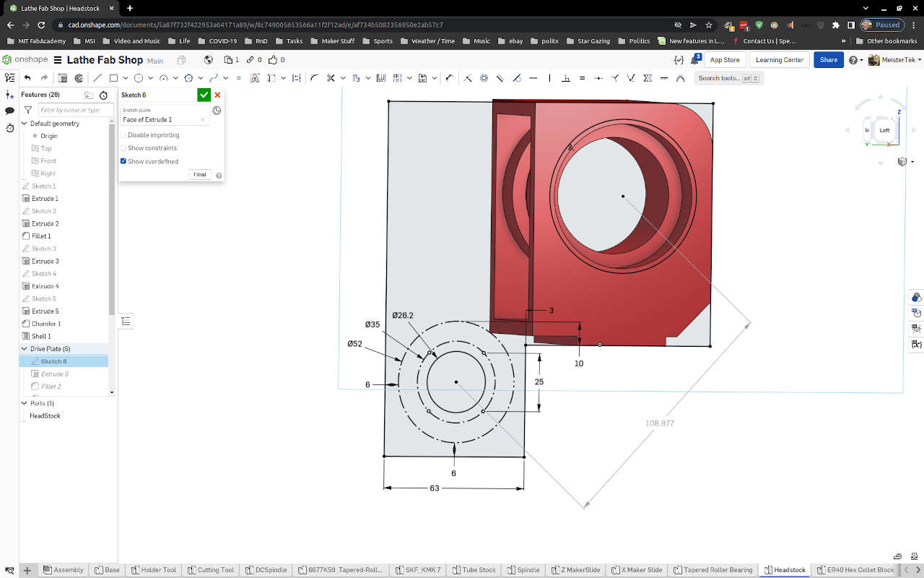
Task: Select Extrude 1 in feature list
Action: tap(45, 198)
